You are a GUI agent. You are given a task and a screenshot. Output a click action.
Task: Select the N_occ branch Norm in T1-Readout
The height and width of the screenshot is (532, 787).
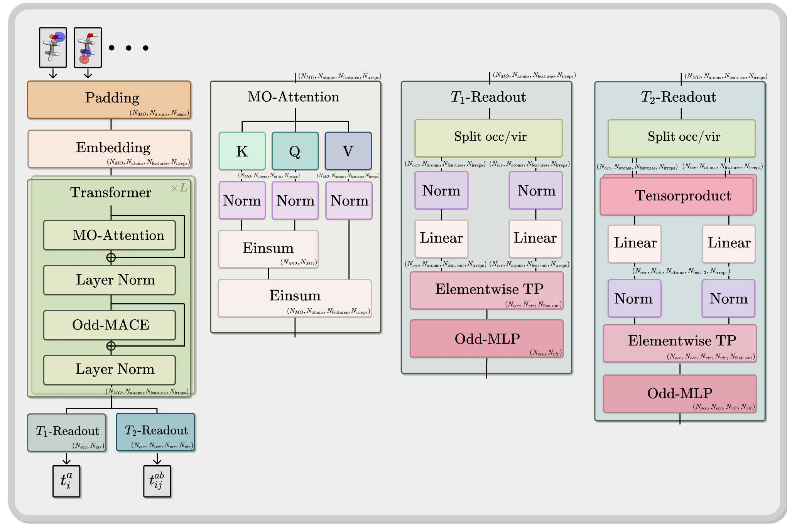click(x=441, y=190)
